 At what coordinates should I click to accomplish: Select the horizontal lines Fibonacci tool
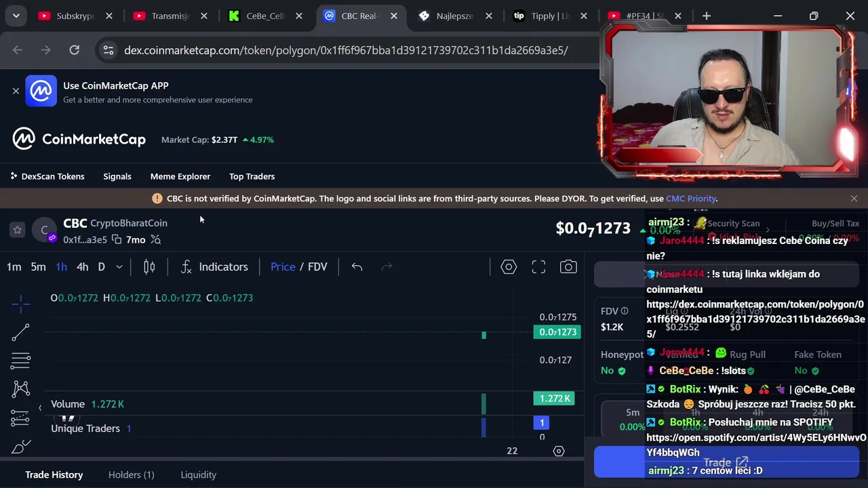pyautogui.click(x=20, y=360)
